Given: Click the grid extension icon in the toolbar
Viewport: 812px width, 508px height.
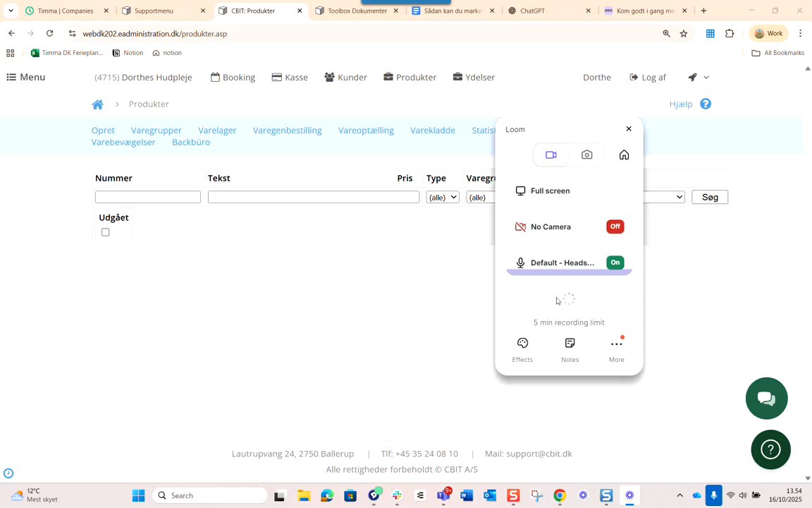Looking at the screenshot, I should click(710, 34).
